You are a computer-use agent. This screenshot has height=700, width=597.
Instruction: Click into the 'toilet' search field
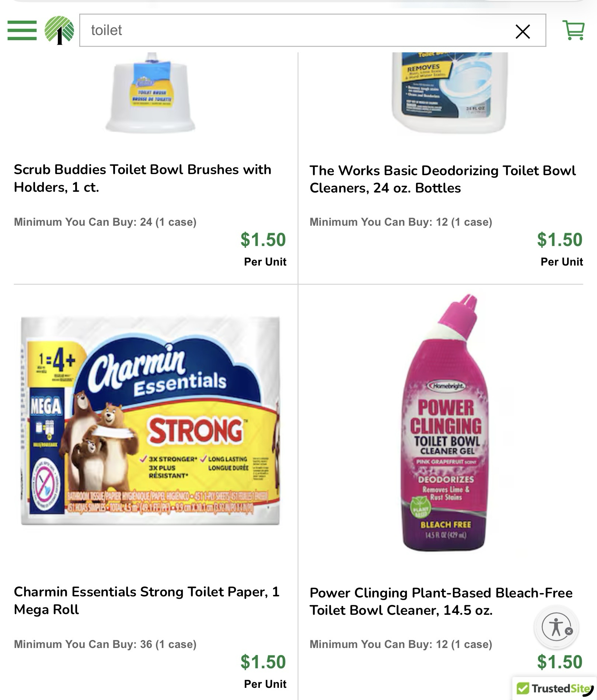295,30
